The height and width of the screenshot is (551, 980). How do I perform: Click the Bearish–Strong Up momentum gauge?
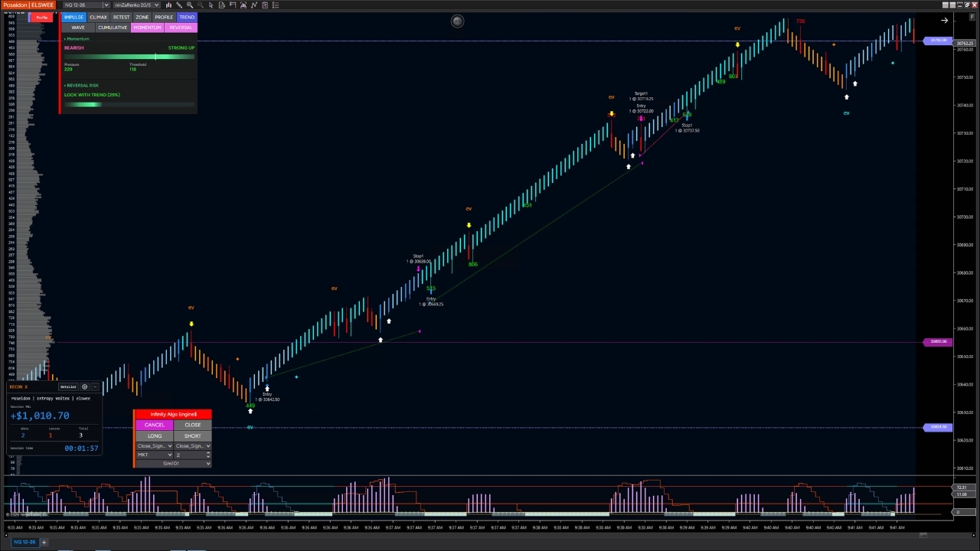tap(129, 57)
